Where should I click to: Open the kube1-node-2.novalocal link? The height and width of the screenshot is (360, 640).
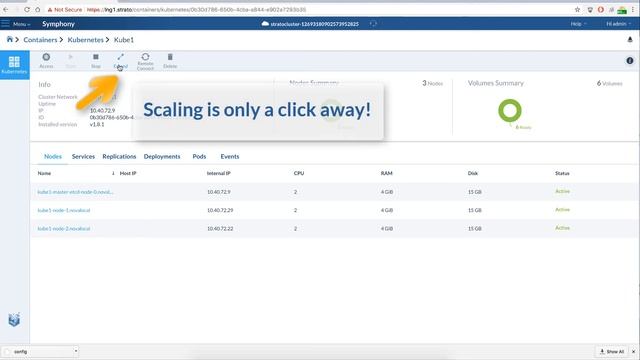click(x=64, y=229)
